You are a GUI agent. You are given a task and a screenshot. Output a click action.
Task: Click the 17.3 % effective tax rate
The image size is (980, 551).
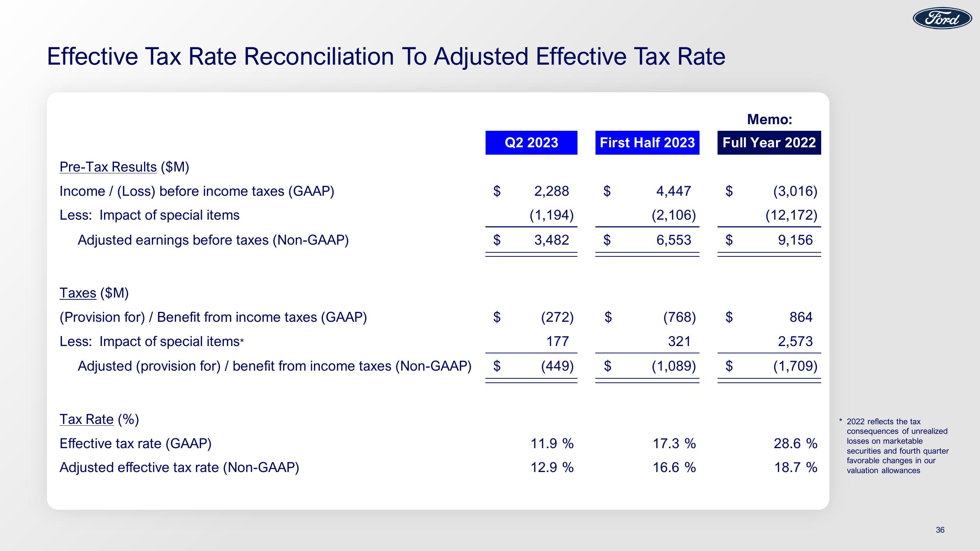pos(674,443)
